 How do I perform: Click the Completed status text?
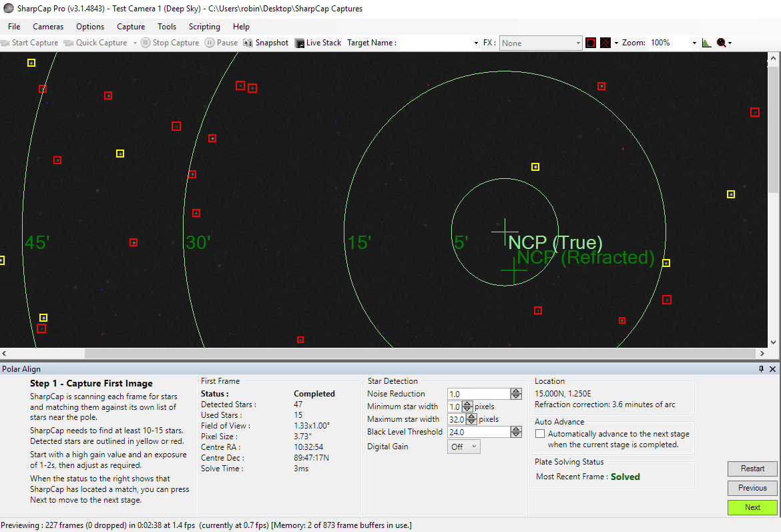[x=314, y=394]
